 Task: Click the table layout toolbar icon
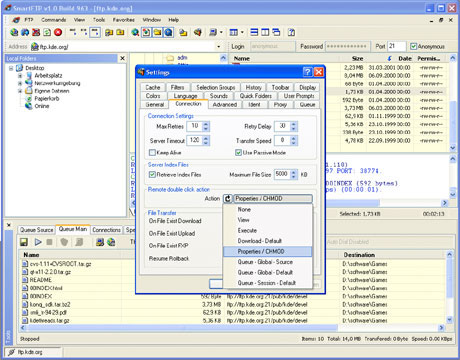(x=234, y=32)
